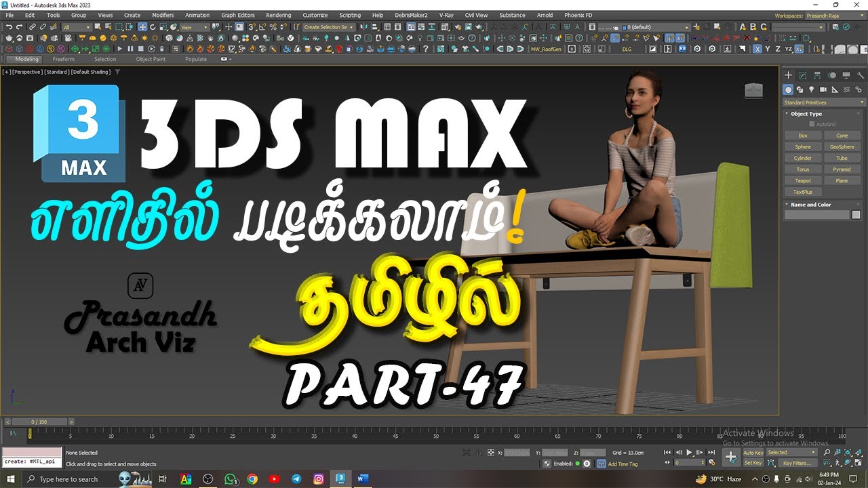Open the Modify panel tab icon

point(803,75)
